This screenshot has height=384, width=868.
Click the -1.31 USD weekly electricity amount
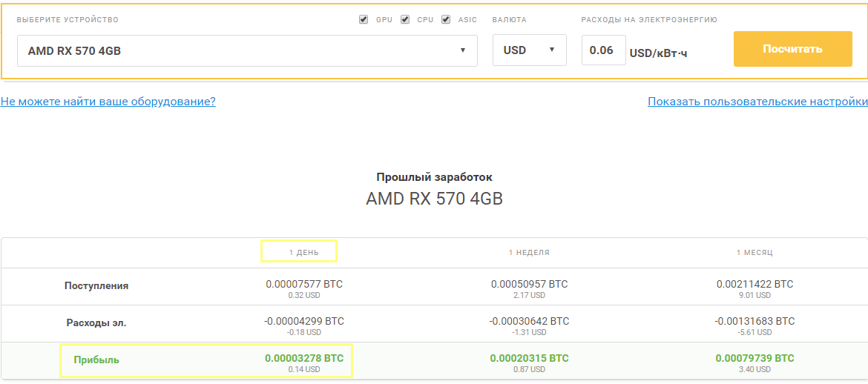point(529,333)
